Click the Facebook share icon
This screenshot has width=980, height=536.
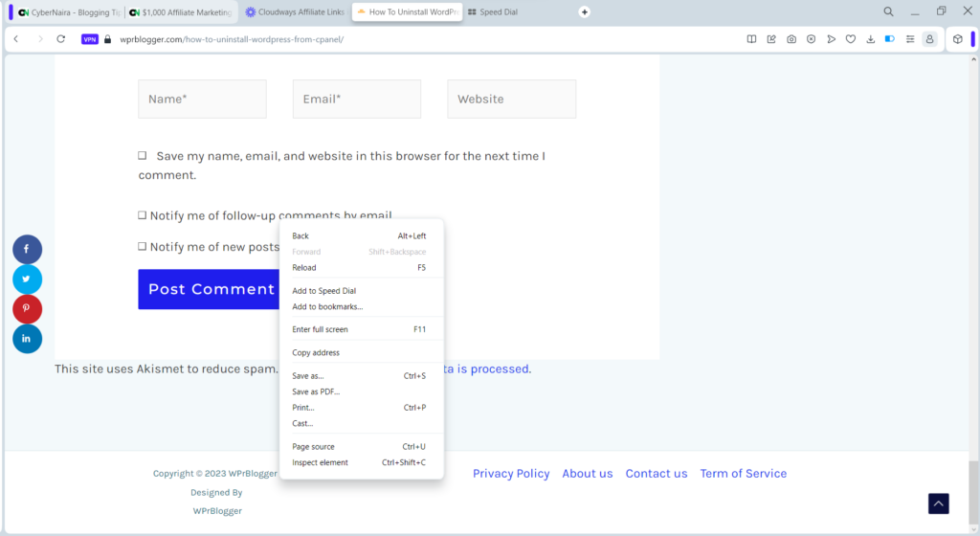pos(27,249)
